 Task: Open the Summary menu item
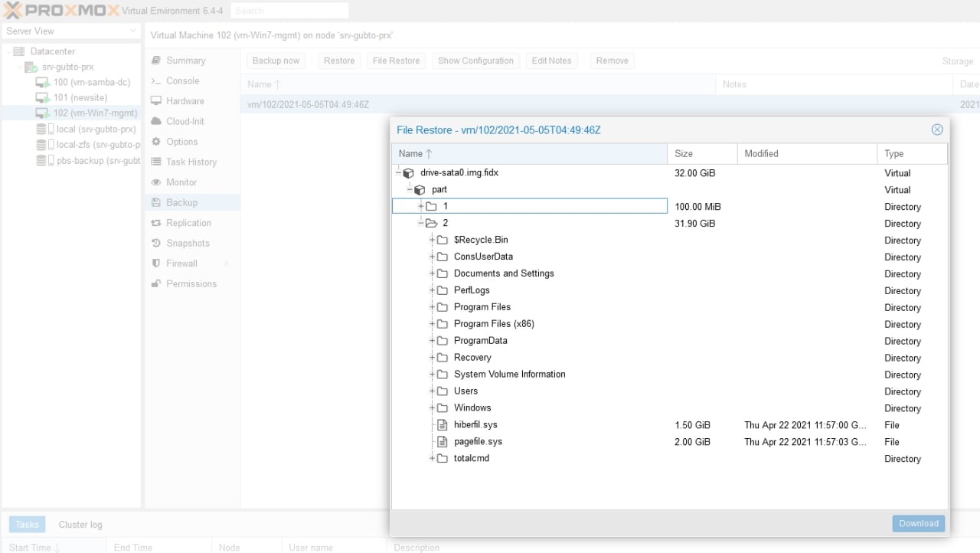pyautogui.click(x=191, y=61)
